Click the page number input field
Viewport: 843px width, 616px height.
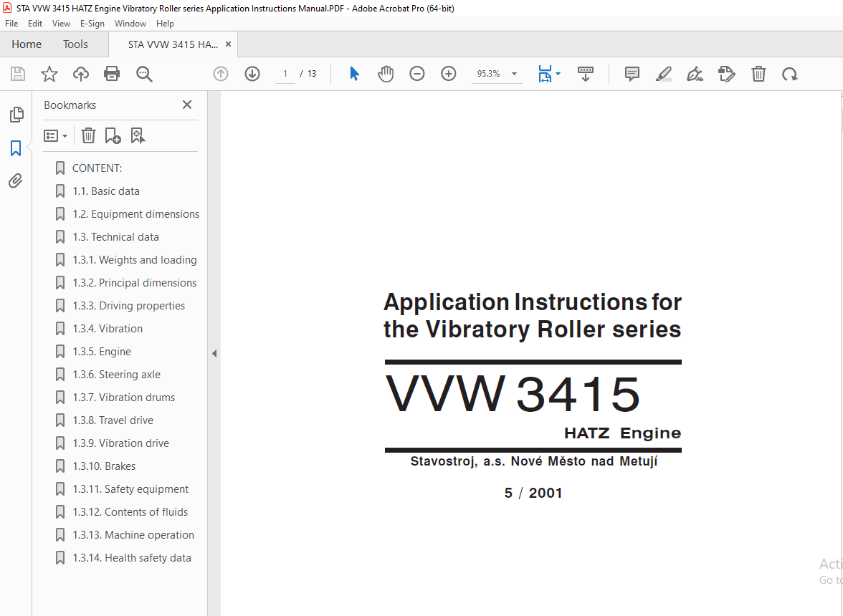click(285, 74)
